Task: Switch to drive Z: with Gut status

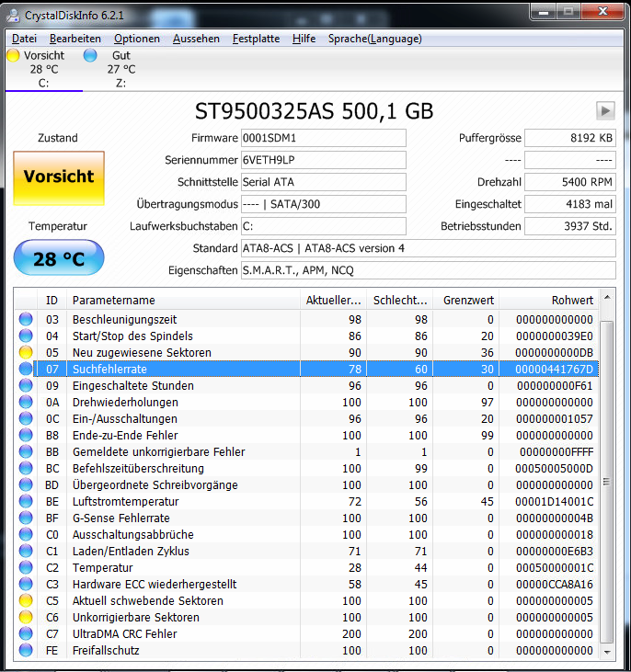Action: click(x=121, y=69)
